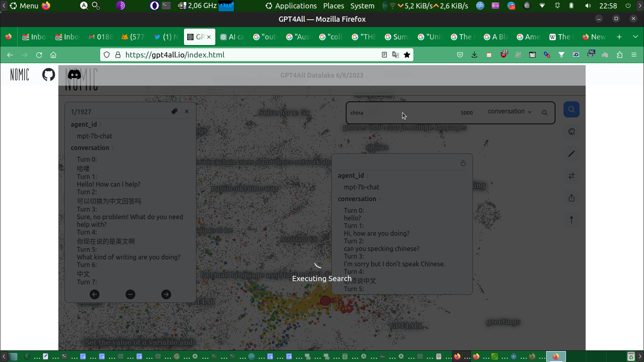Toggle the bookmark star for this page
The width and height of the screenshot is (644, 362).
407,55
